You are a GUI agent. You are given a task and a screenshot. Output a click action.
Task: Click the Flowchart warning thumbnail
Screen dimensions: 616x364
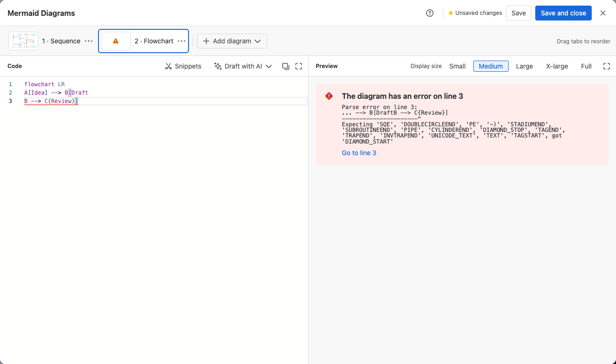point(116,41)
